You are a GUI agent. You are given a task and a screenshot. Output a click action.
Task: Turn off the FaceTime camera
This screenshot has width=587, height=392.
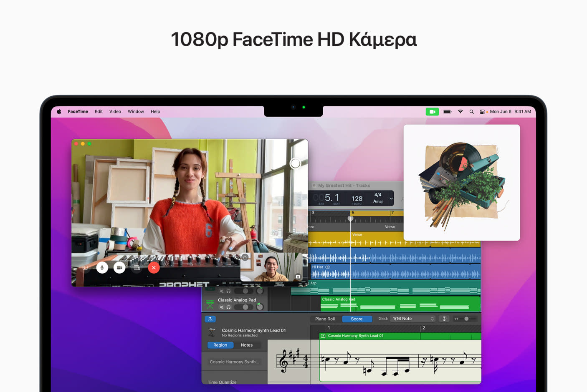coord(120,267)
